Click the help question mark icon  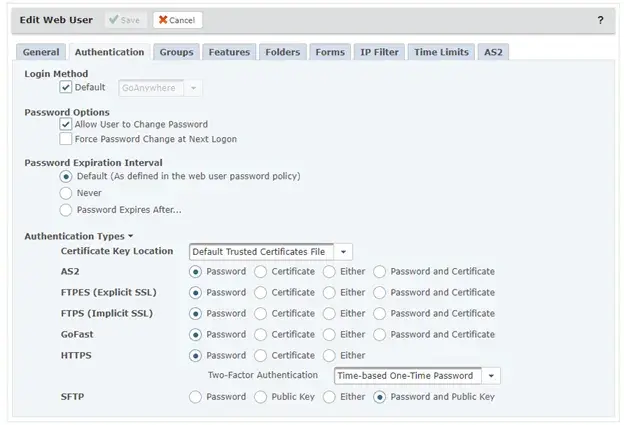click(600, 20)
